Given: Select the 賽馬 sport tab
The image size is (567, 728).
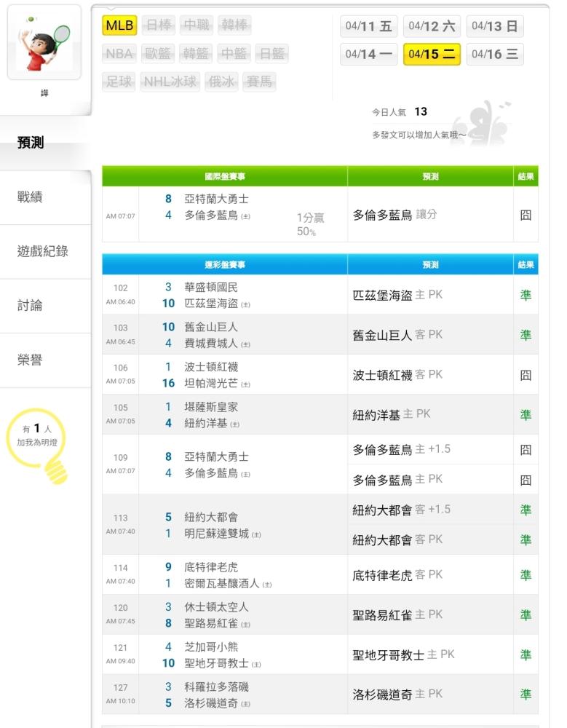Looking at the screenshot, I should (x=259, y=82).
